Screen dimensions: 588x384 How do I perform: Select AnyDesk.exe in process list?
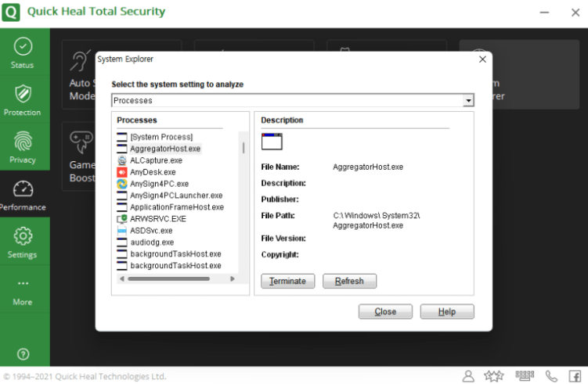(153, 172)
